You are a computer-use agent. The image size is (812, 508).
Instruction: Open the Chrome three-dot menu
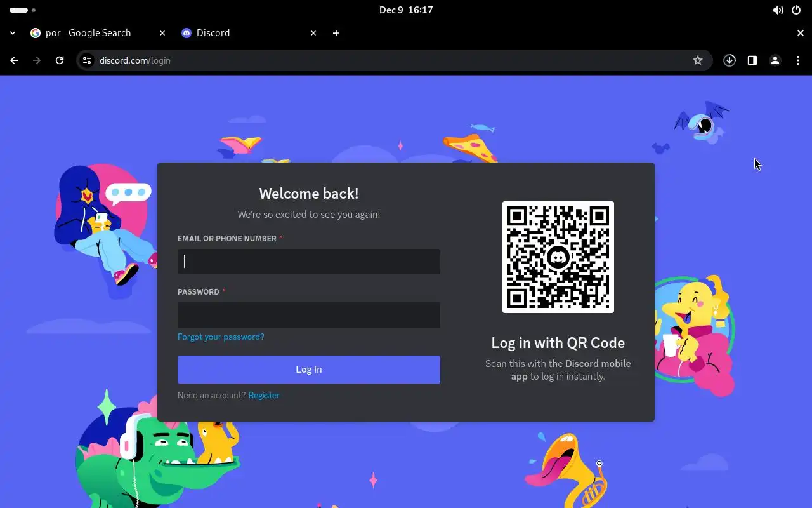coord(798,60)
